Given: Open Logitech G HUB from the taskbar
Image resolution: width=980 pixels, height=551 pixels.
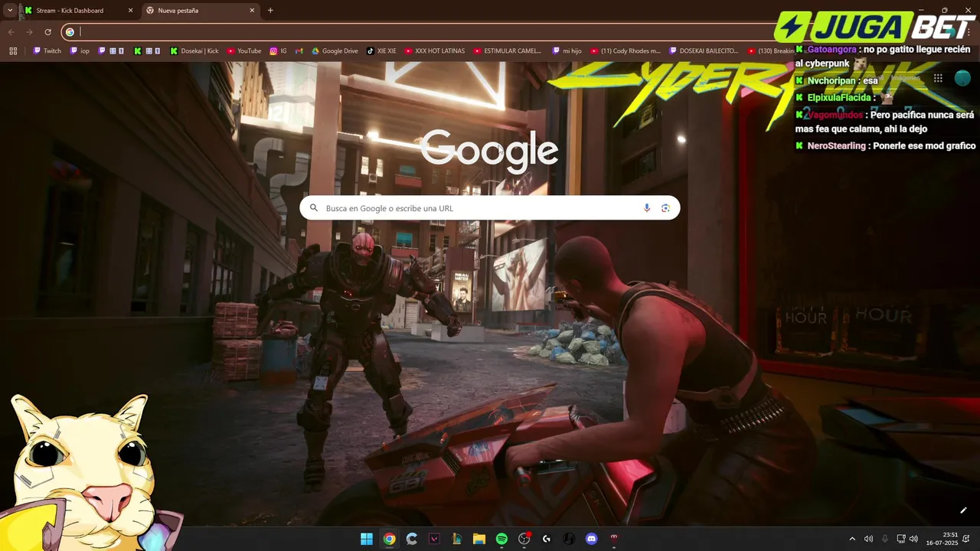Looking at the screenshot, I should tap(547, 539).
